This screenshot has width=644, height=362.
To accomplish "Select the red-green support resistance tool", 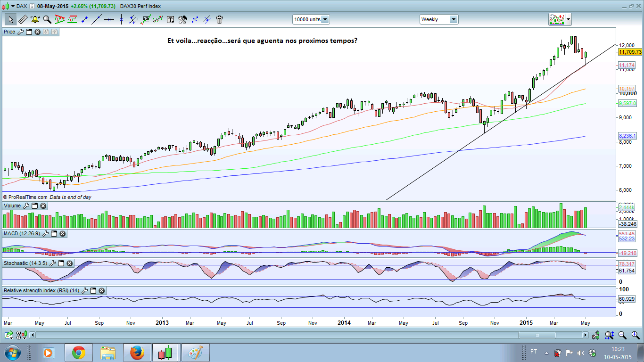I will [72, 19].
